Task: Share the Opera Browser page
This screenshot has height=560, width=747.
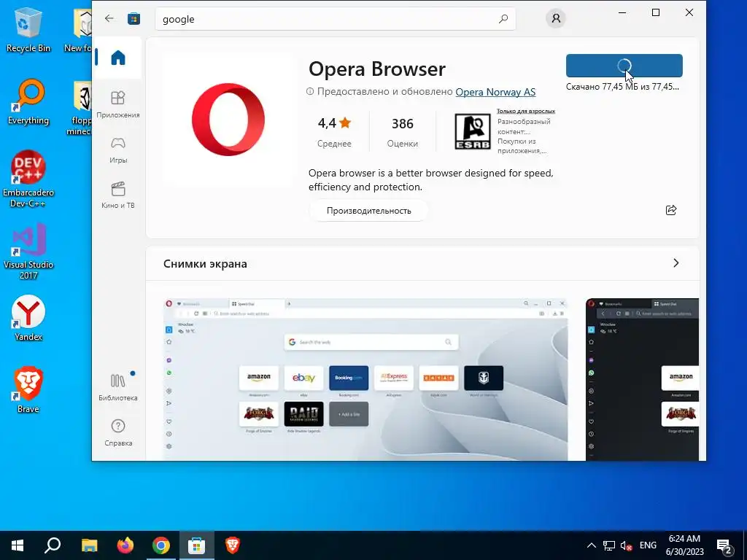Action: coord(671,210)
